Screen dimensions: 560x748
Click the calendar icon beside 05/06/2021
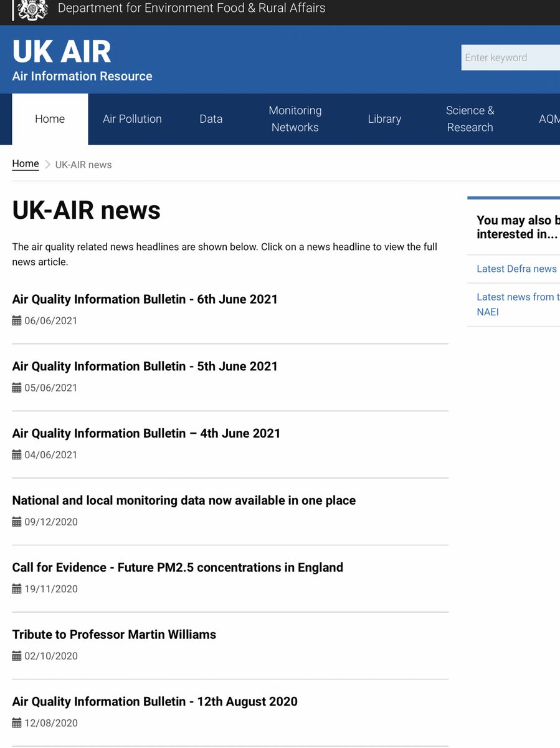[x=17, y=388]
